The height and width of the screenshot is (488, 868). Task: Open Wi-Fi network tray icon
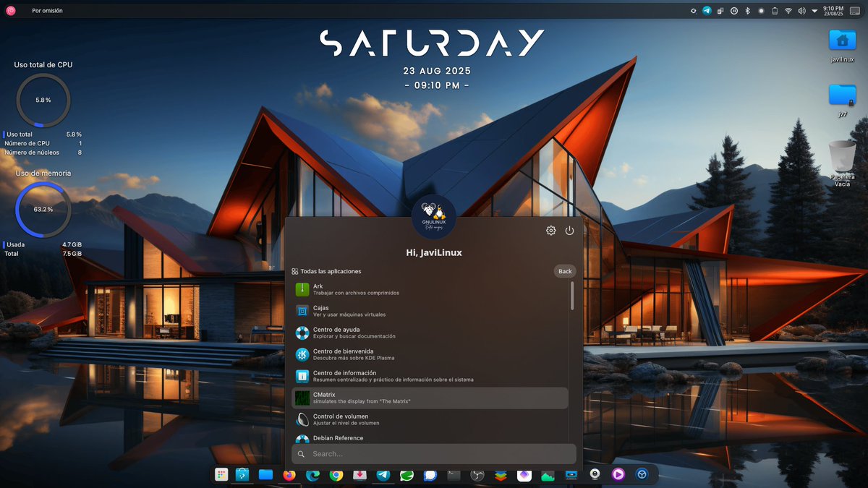[788, 11]
